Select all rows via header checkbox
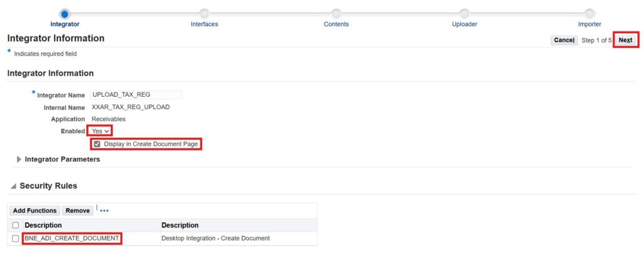Viewport: 644px width, 258px height. tap(16, 225)
